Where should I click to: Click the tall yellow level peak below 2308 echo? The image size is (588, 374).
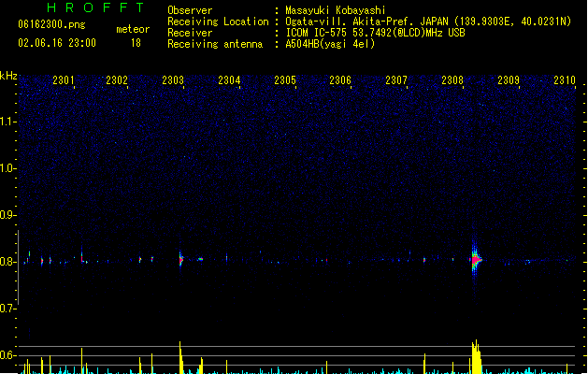coord(476,357)
